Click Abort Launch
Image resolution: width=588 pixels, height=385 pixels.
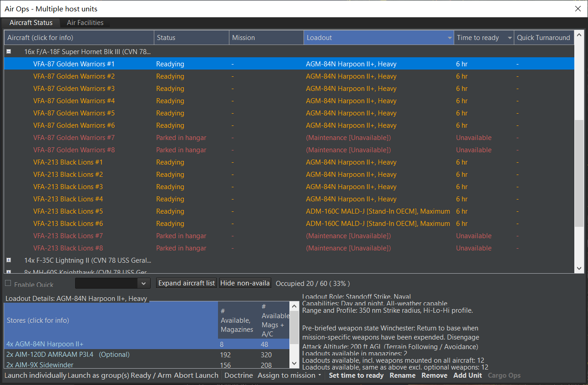(197, 375)
